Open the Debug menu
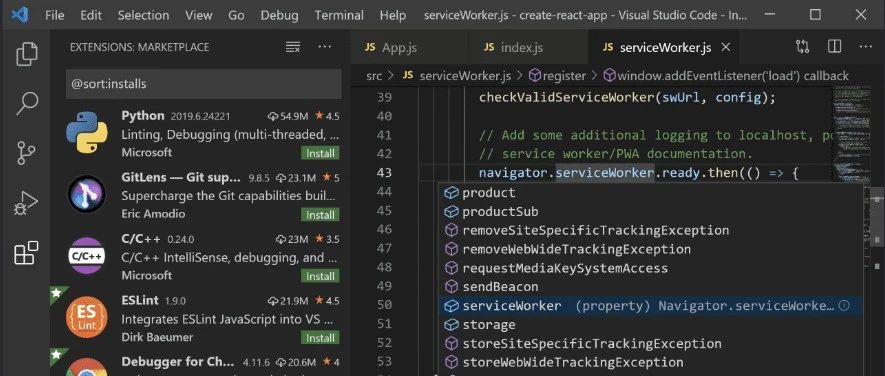 tap(279, 15)
